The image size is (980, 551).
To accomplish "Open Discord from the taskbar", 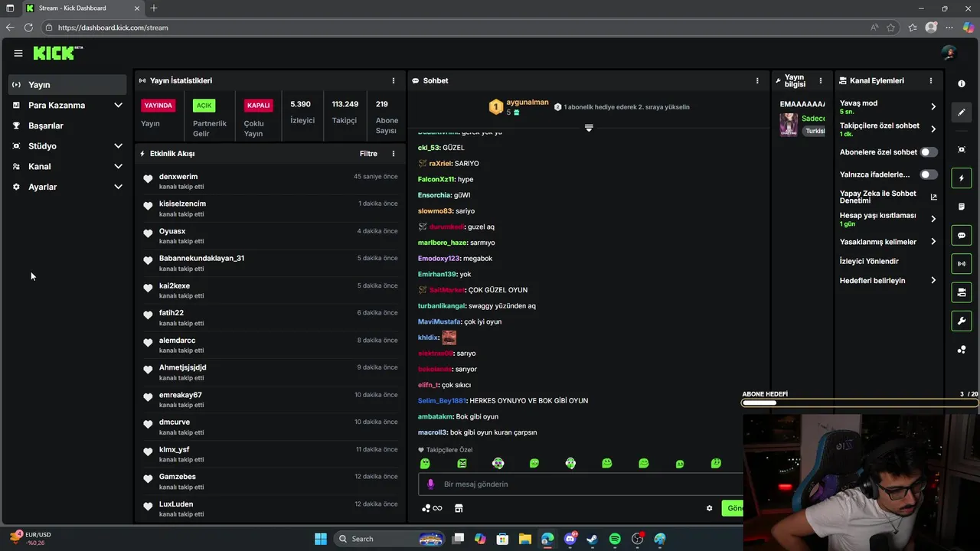I will click(x=570, y=539).
